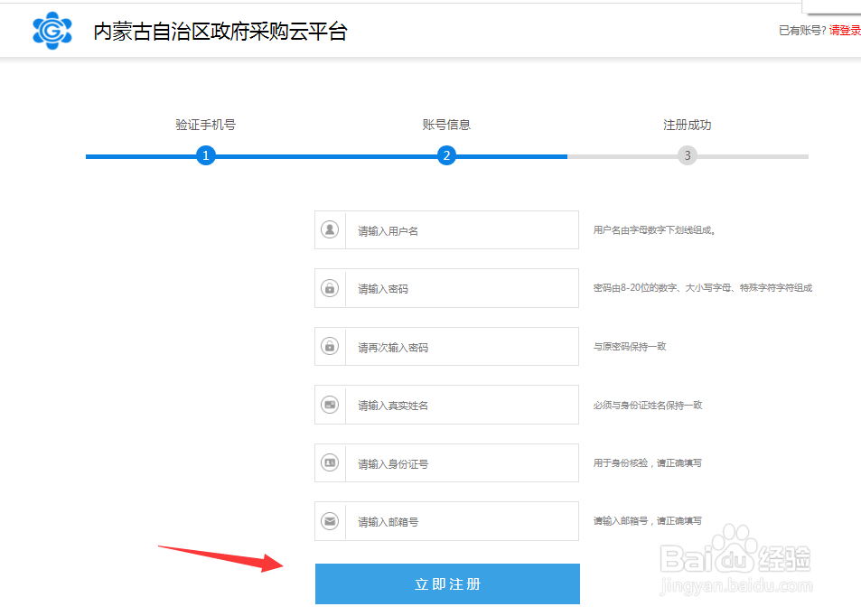Select the 注册成功 step label
Screen dimensions: 861x616
688,124
